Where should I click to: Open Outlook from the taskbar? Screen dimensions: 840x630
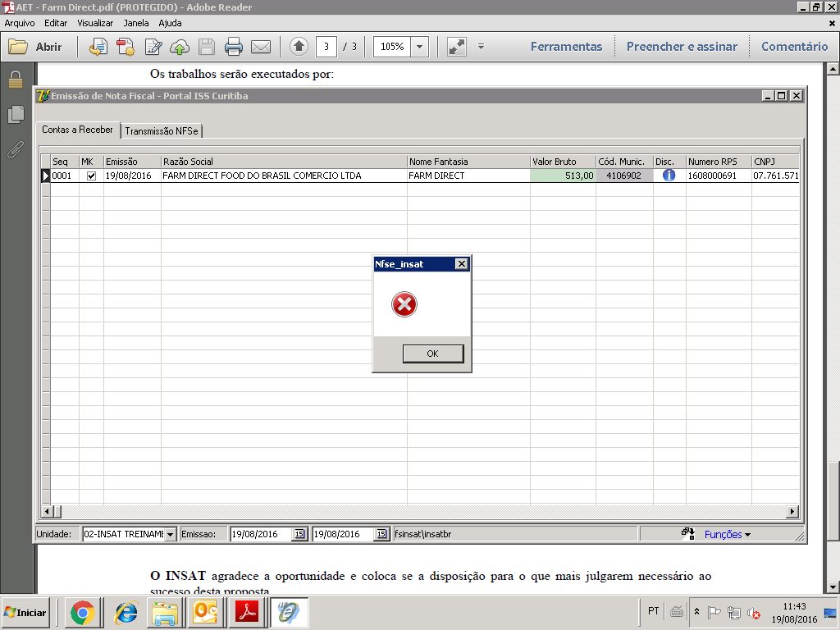pos(205,612)
